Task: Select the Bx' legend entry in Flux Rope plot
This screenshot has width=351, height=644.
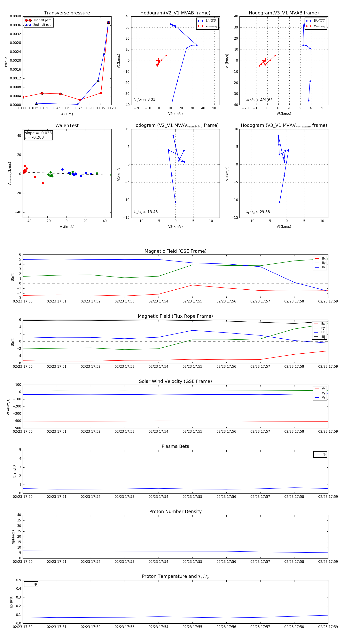Action: (320, 324)
